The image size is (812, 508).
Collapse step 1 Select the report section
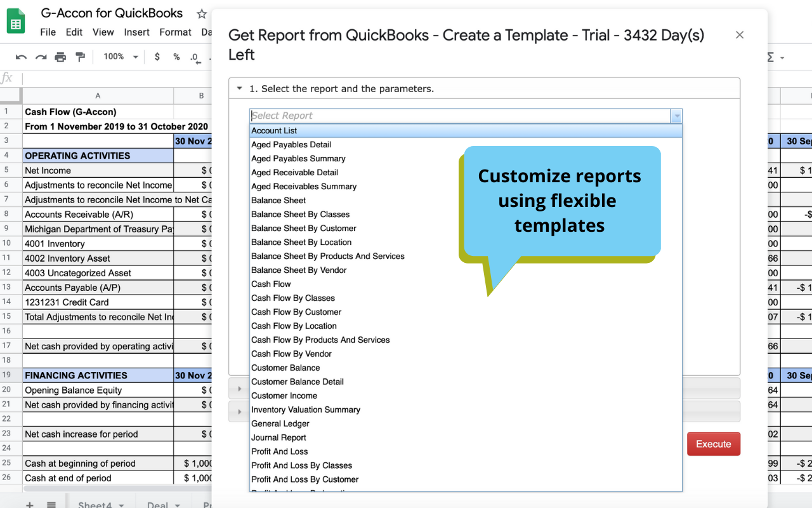click(x=240, y=89)
